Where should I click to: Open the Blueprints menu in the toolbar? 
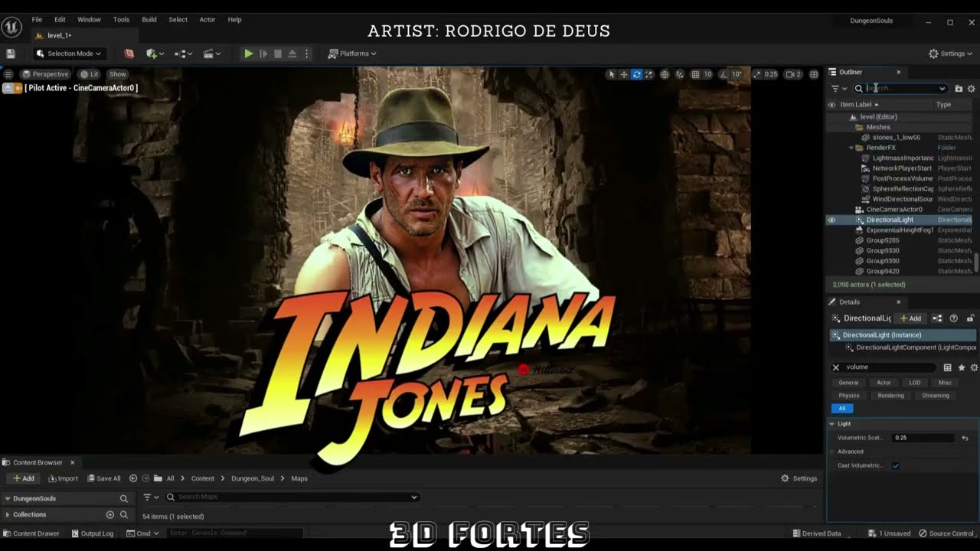coord(184,54)
